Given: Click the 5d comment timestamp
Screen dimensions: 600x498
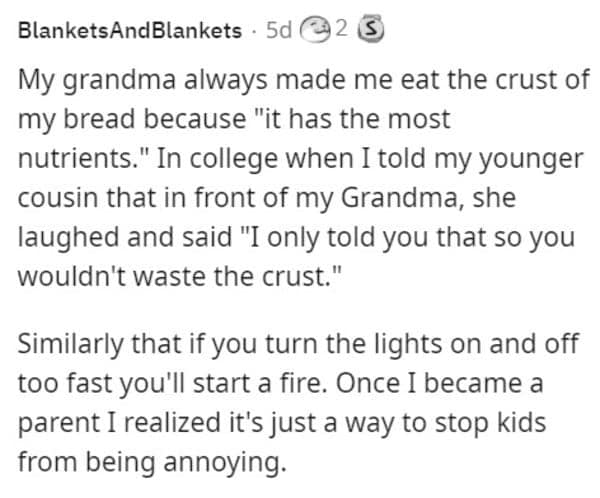Looking at the screenshot, I should click(279, 30).
